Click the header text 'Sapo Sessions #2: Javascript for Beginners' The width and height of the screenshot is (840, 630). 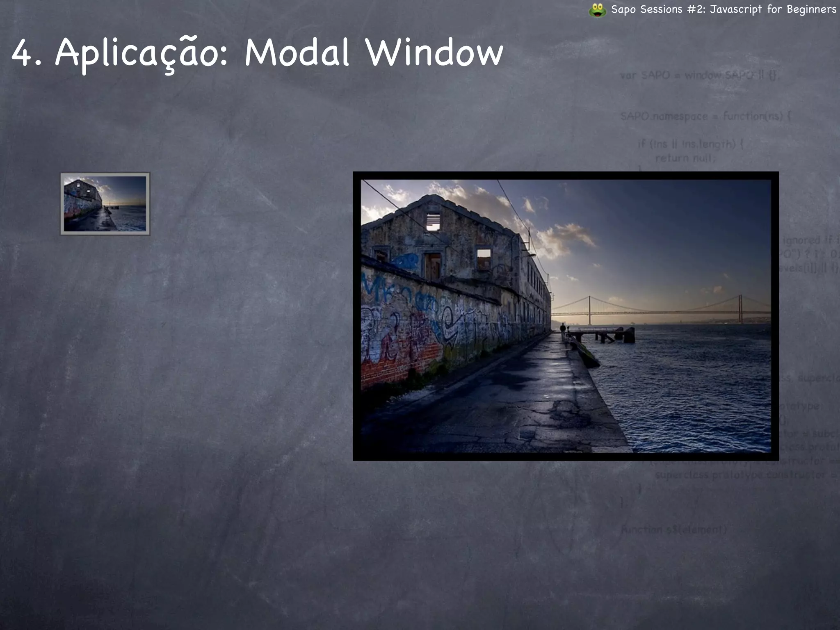pyautogui.click(x=724, y=9)
